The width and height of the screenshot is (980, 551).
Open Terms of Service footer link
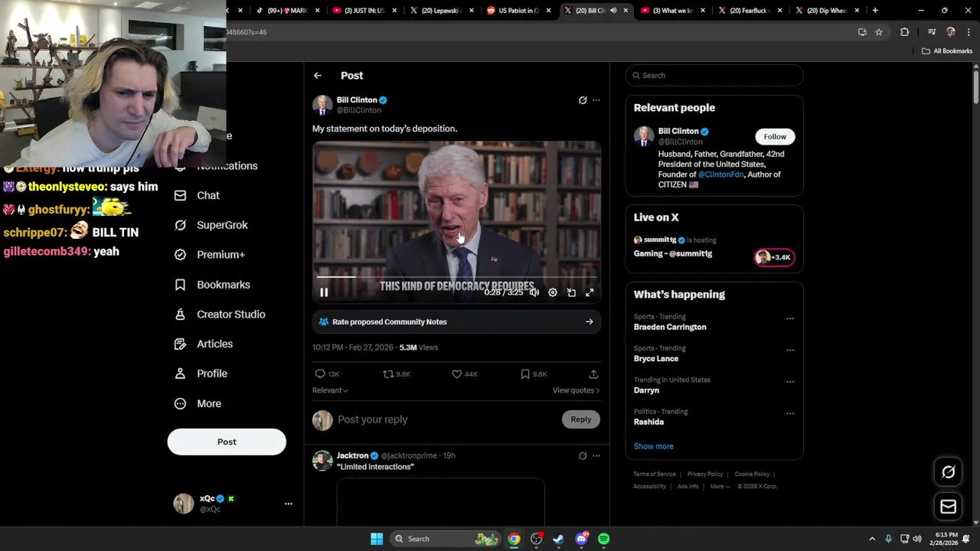point(655,474)
